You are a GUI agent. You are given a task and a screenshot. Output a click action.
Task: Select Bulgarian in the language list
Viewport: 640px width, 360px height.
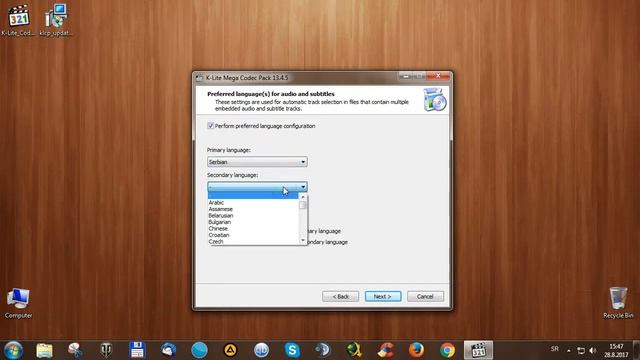point(253,222)
